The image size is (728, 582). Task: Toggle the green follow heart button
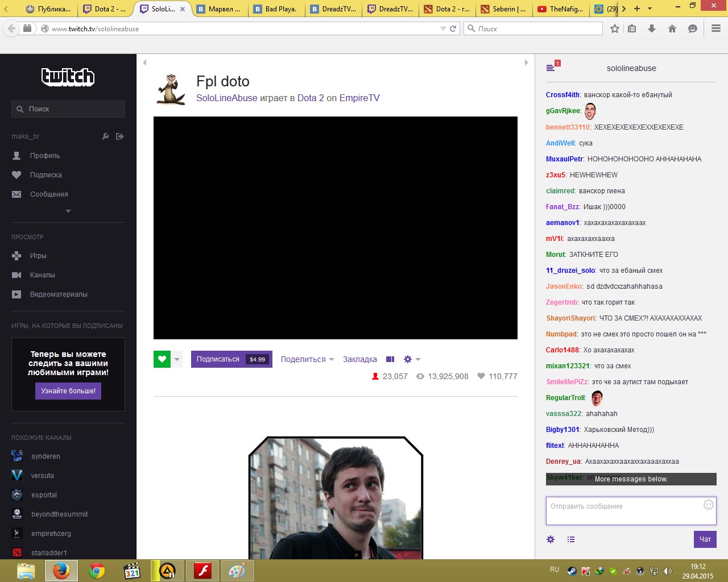162,359
